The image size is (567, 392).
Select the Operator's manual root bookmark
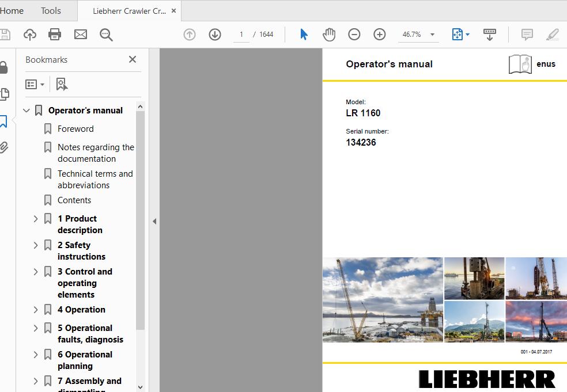[x=85, y=110]
